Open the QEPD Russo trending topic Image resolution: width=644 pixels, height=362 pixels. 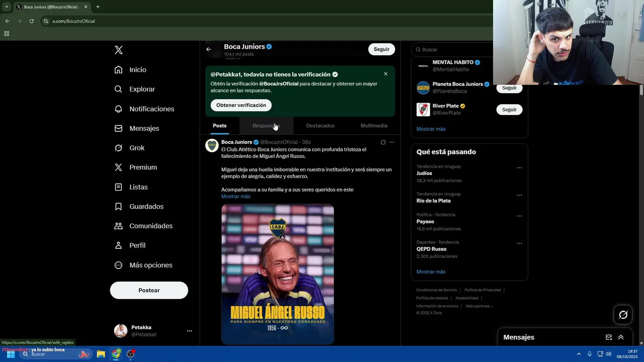(432, 249)
